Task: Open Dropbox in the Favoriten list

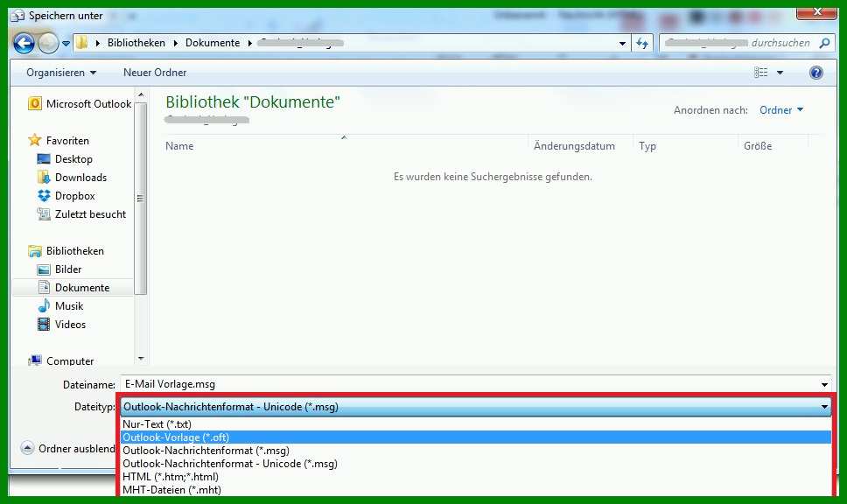Action: (x=74, y=195)
